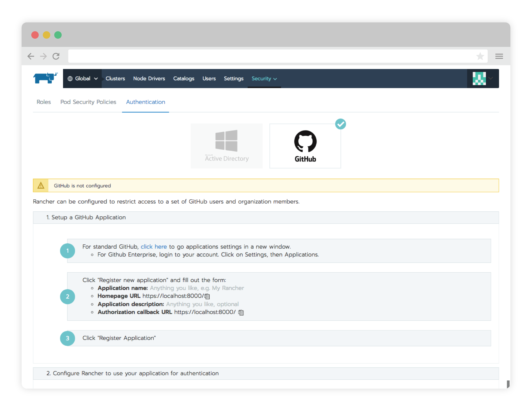Click the warning triangle icon
This screenshot has width=532, height=411.
click(x=41, y=186)
